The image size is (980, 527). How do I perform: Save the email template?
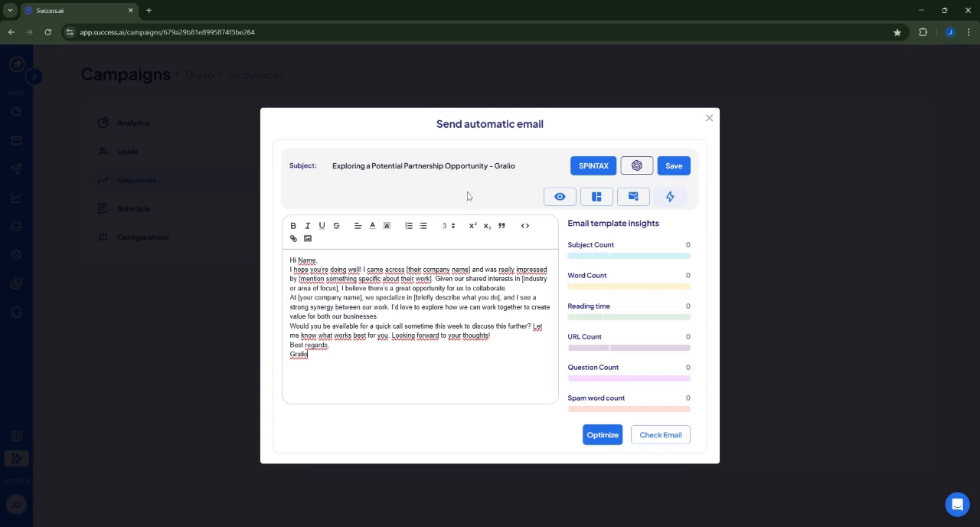point(674,166)
